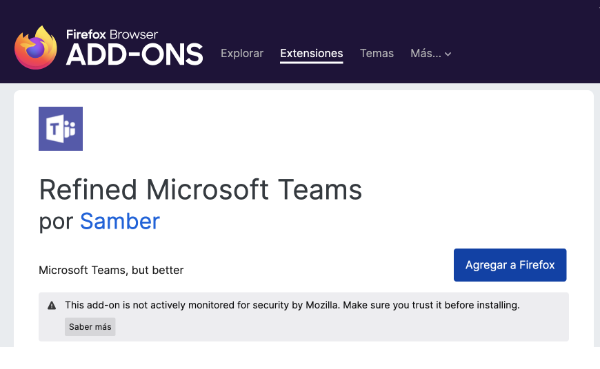
Task: Click the Firefox flame logo
Action: pos(36,48)
